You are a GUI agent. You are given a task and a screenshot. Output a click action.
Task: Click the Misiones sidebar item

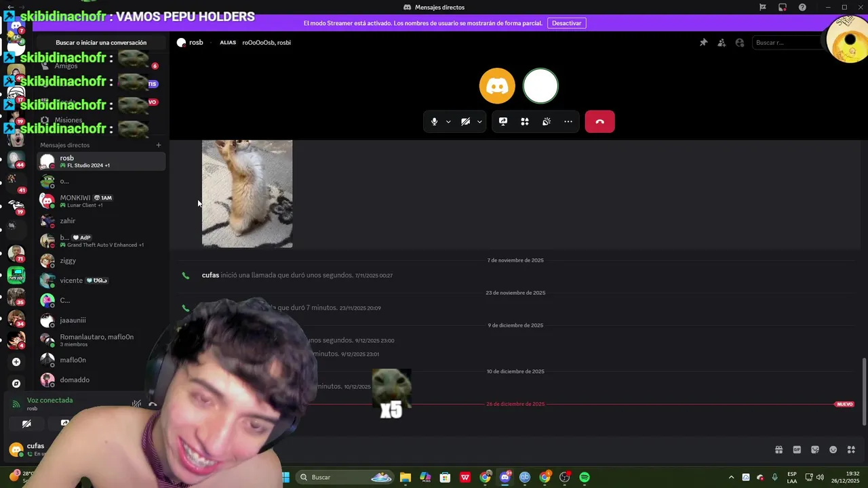[x=68, y=120]
